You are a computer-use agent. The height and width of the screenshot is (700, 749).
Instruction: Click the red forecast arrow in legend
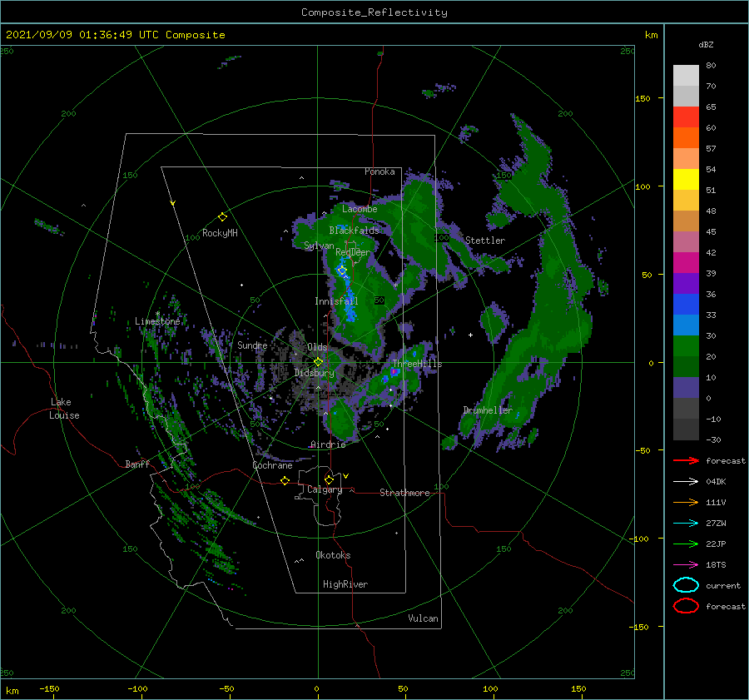686,460
